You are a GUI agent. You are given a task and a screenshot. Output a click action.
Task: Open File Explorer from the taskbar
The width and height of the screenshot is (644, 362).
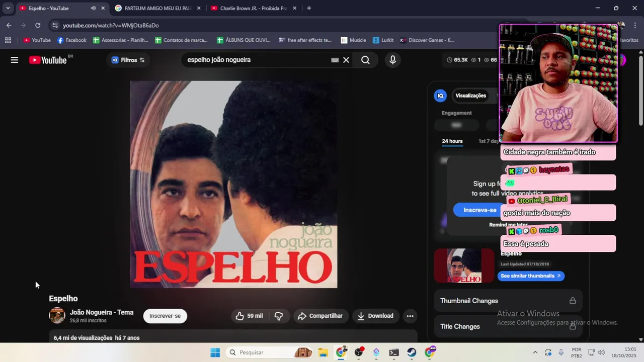coord(323,352)
